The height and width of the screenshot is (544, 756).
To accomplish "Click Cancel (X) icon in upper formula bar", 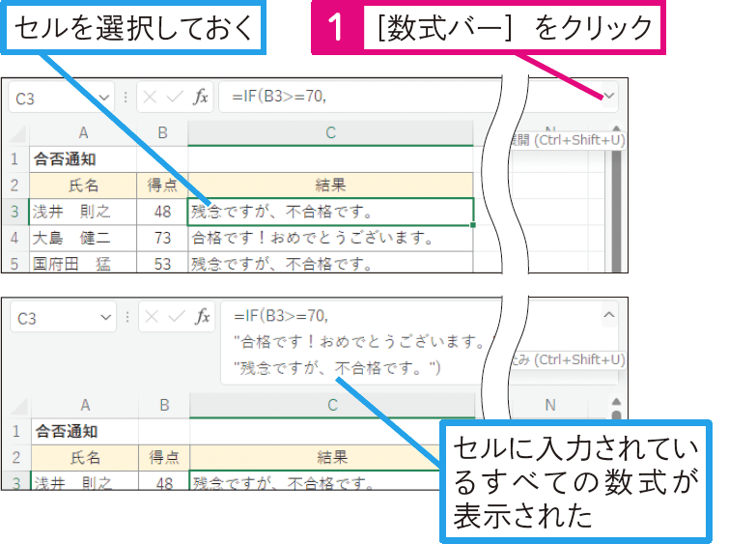I will pyautogui.click(x=150, y=98).
